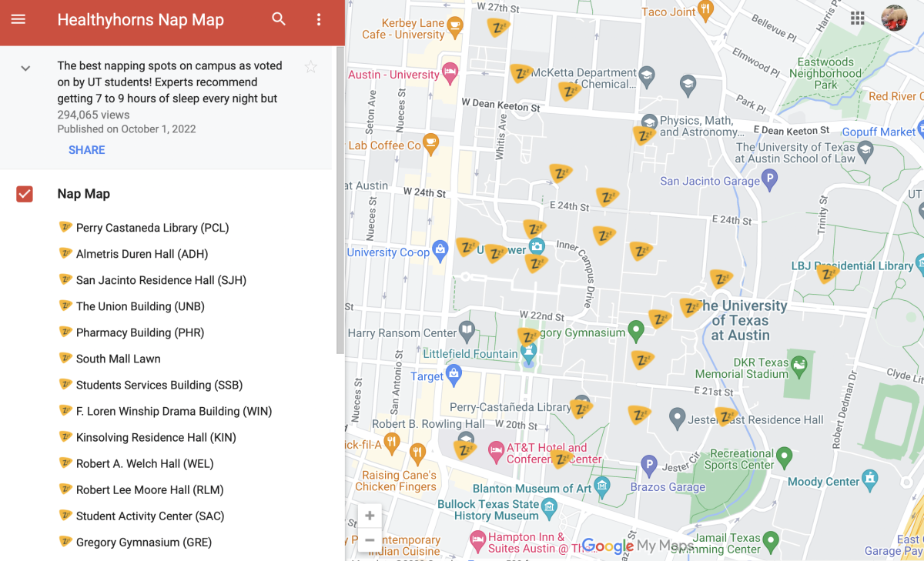Viewport: 924px width, 561px height.
Task: Click nap marker at AT&T Hotel
Action: [x=562, y=459]
